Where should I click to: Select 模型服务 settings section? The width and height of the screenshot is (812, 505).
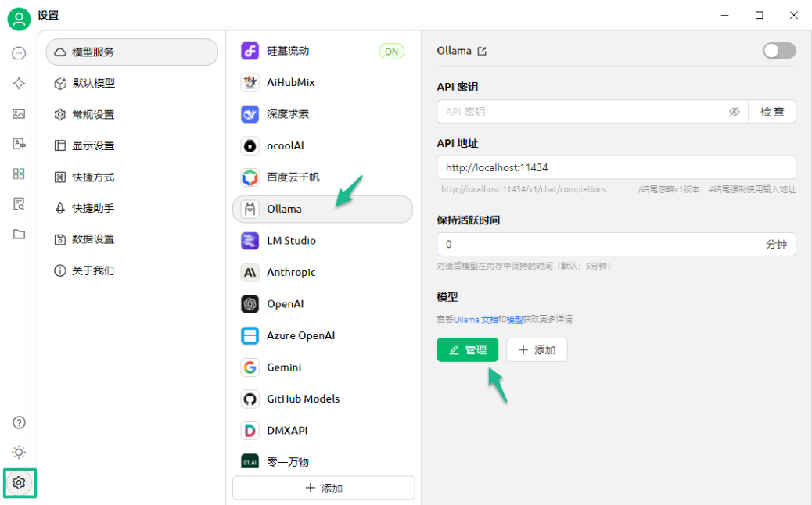(132, 52)
